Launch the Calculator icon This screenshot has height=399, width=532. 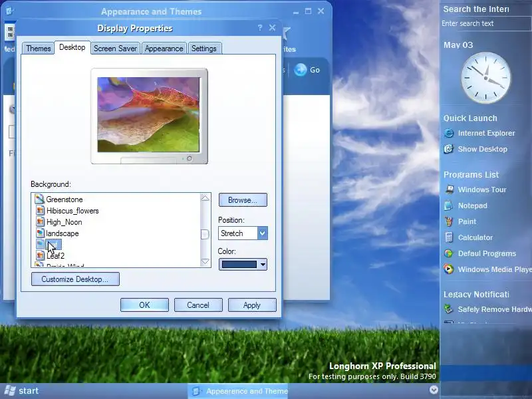point(448,237)
